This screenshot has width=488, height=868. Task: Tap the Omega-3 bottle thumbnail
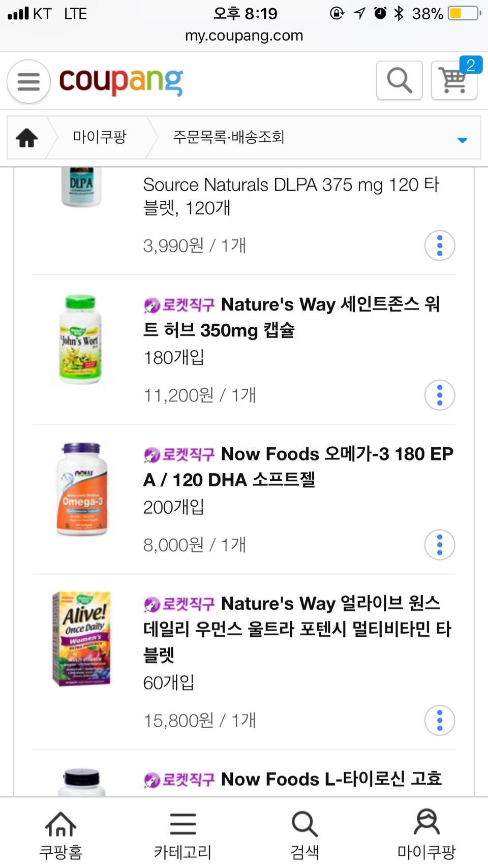click(x=81, y=489)
